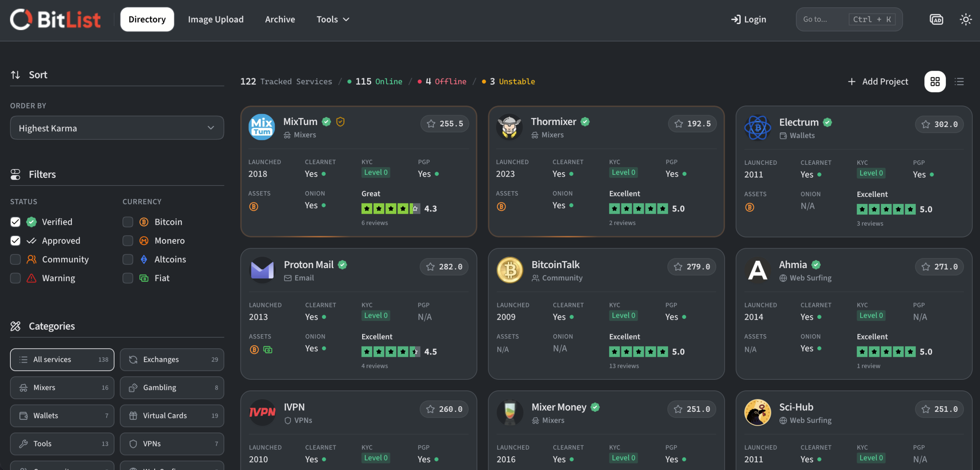Click the Sort arrows icon
The width and height of the screenshot is (980, 470).
(x=15, y=75)
